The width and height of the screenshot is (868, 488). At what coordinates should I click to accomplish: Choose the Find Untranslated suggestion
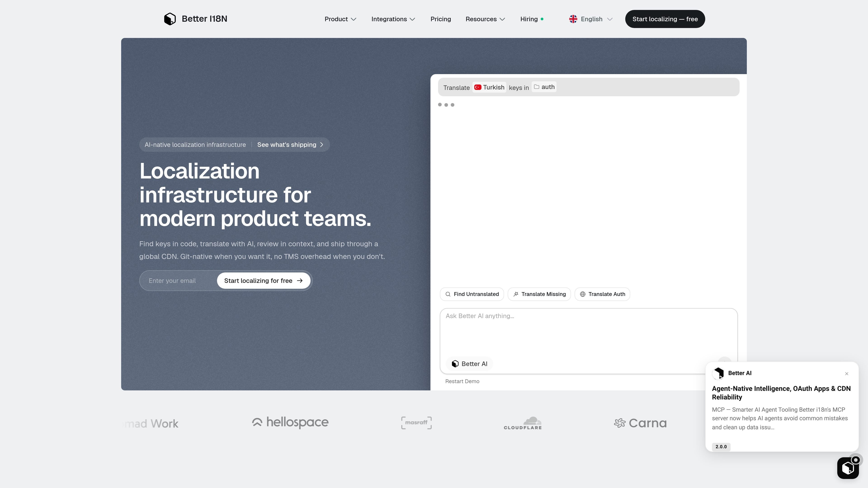(x=472, y=294)
